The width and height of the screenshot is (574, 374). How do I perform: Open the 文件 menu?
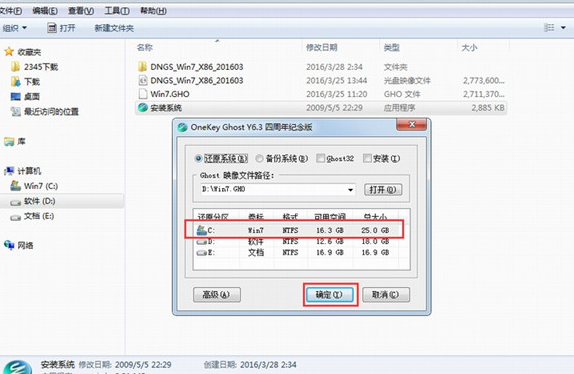click(x=10, y=11)
